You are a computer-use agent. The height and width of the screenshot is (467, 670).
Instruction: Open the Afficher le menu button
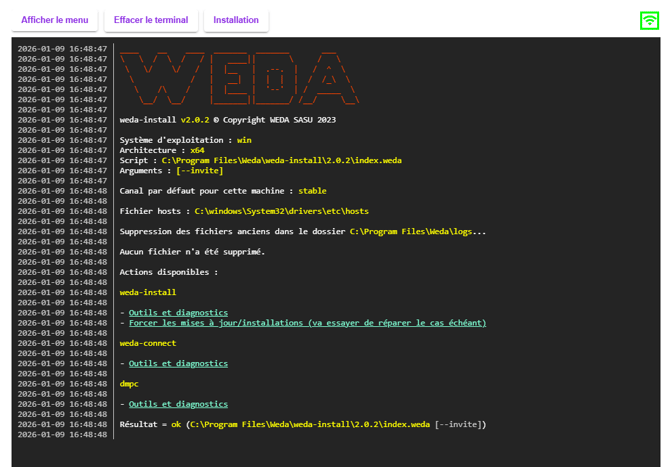(55, 20)
